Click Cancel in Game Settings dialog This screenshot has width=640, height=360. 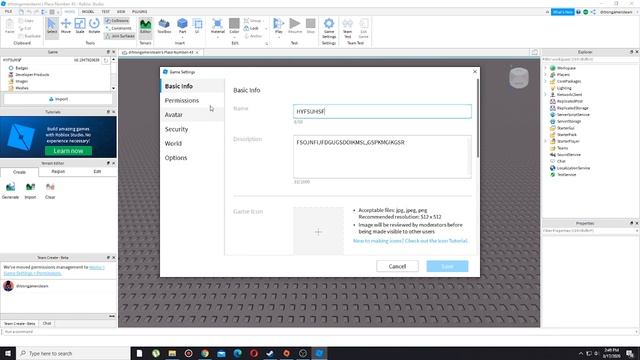coord(397,266)
